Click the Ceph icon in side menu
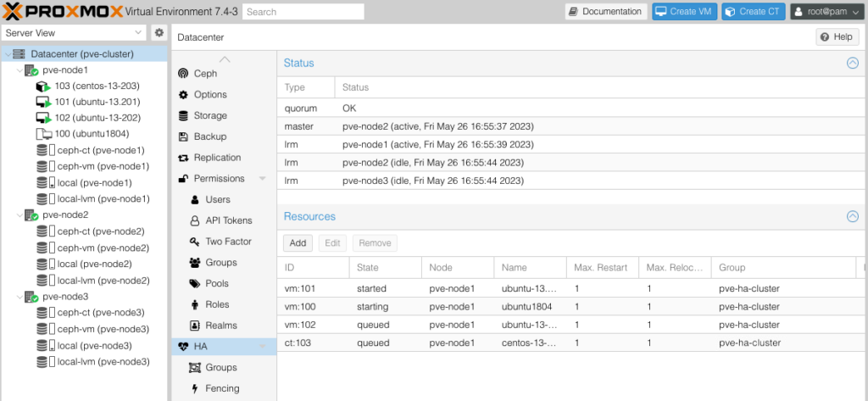This screenshot has width=868, height=401. click(x=183, y=74)
